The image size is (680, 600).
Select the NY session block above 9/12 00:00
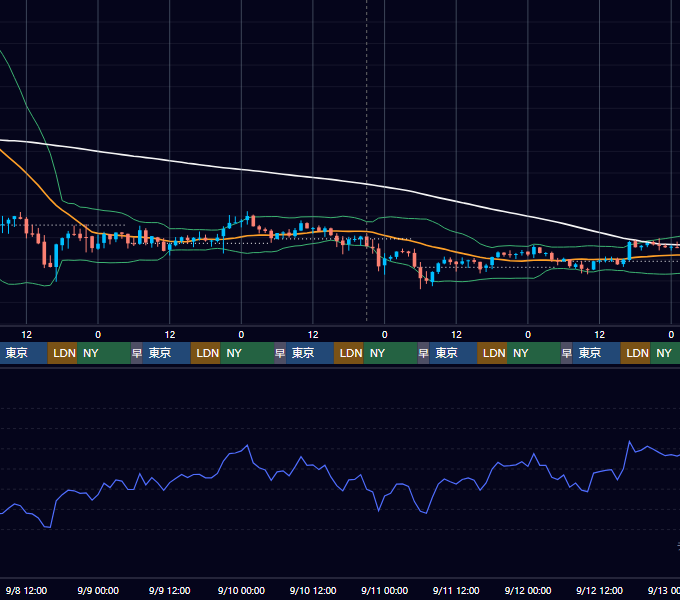coord(534,353)
